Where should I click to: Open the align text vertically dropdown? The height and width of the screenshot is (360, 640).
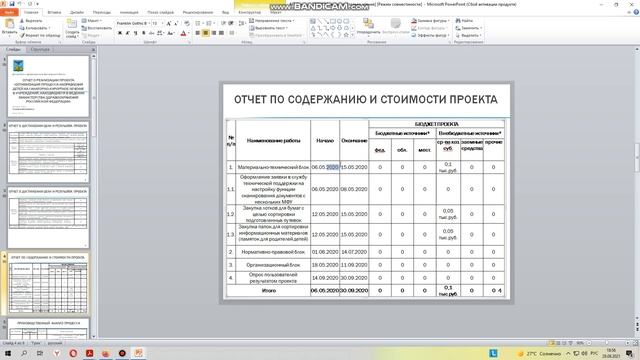[x=269, y=28]
